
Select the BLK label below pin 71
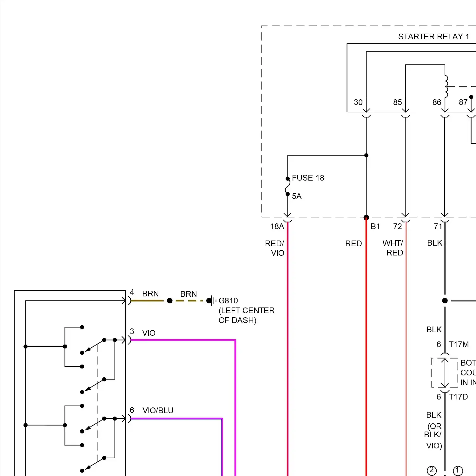tap(434, 243)
